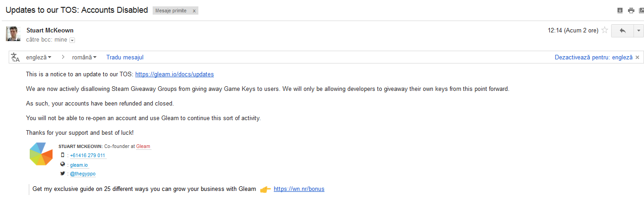Open the 'engleză' source language dropdown
This screenshot has width=644, height=206.
click(39, 57)
